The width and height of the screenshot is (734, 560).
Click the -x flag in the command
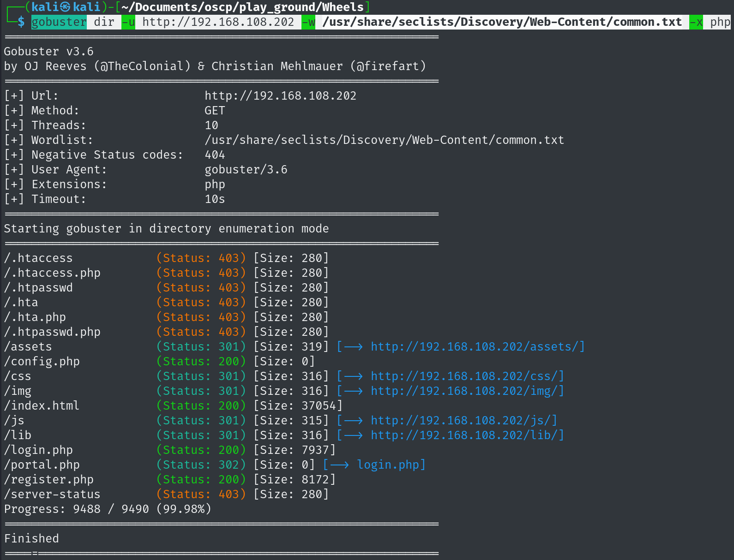click(696, 22)
